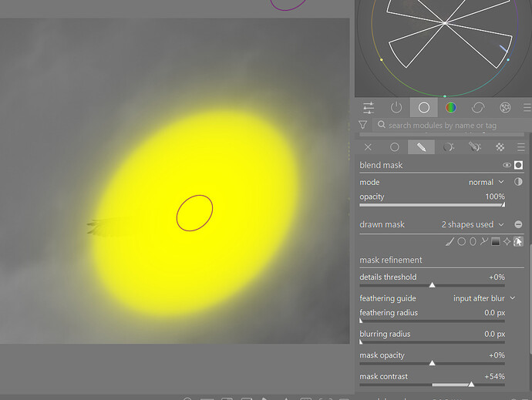Toggle show and edit mask elements icon
Screen dimensions: 532x400
pyautogui.click(x=518, y=241)
